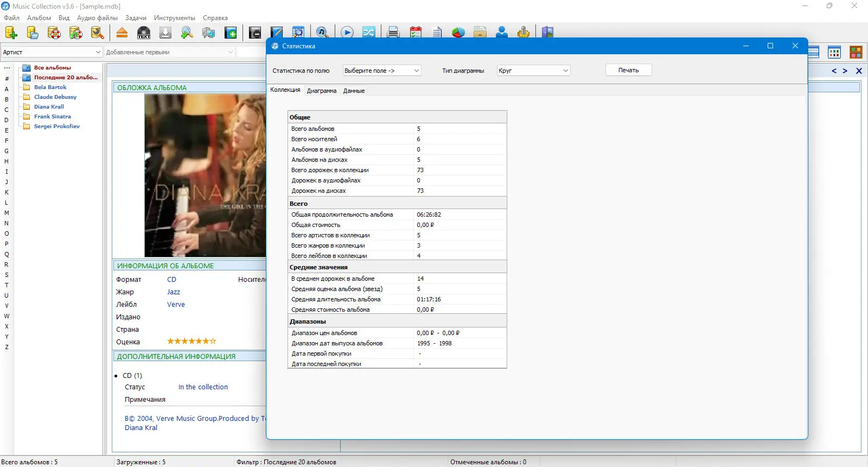Click the printer icon in toolbar

point(393,33)
